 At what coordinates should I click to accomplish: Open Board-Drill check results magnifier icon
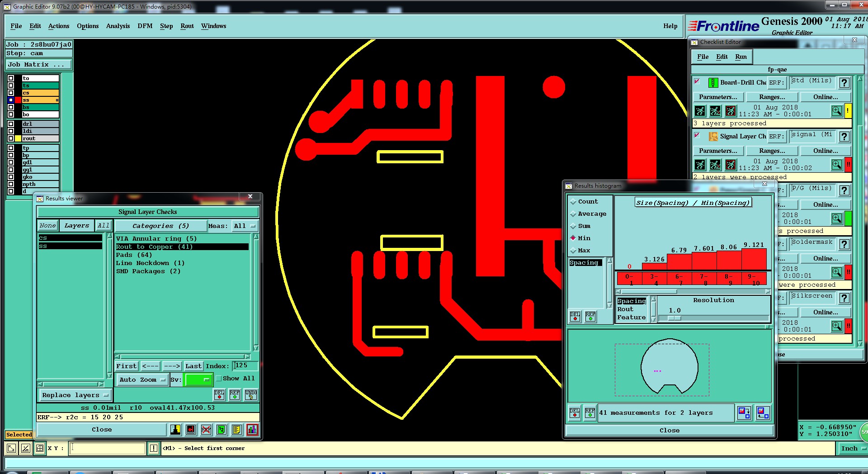(x=837, y=111)
